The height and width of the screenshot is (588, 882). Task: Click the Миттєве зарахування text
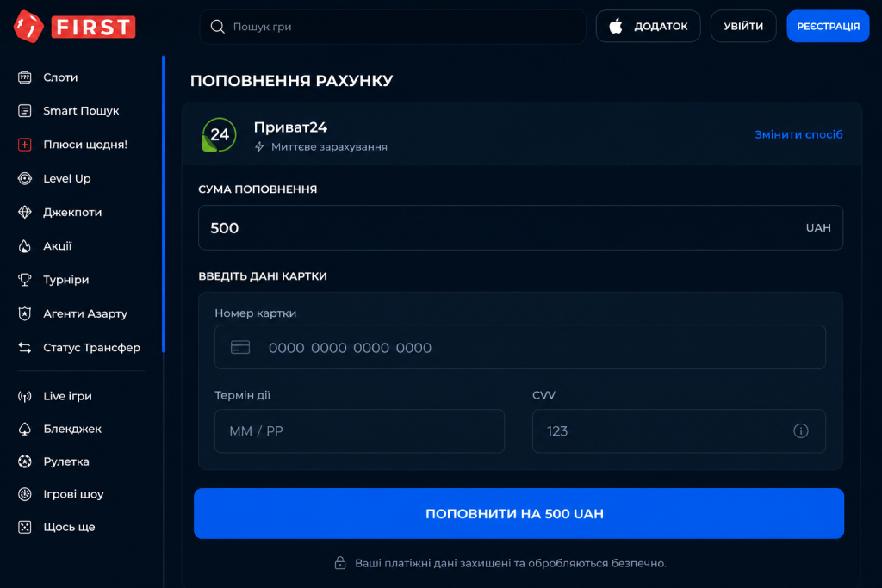click(x=329, y=146)
